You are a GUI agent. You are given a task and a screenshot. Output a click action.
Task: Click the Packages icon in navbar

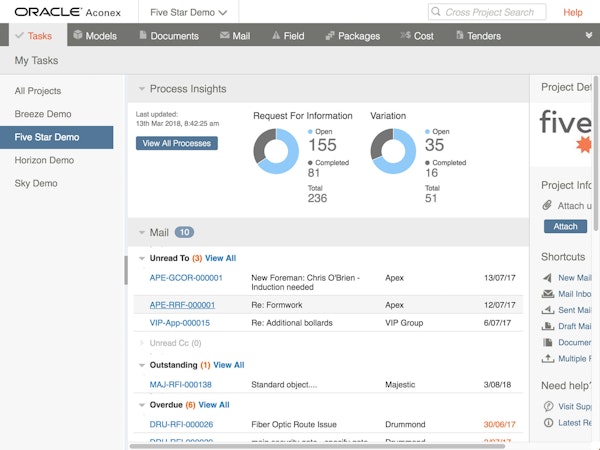tap(330, 36)
